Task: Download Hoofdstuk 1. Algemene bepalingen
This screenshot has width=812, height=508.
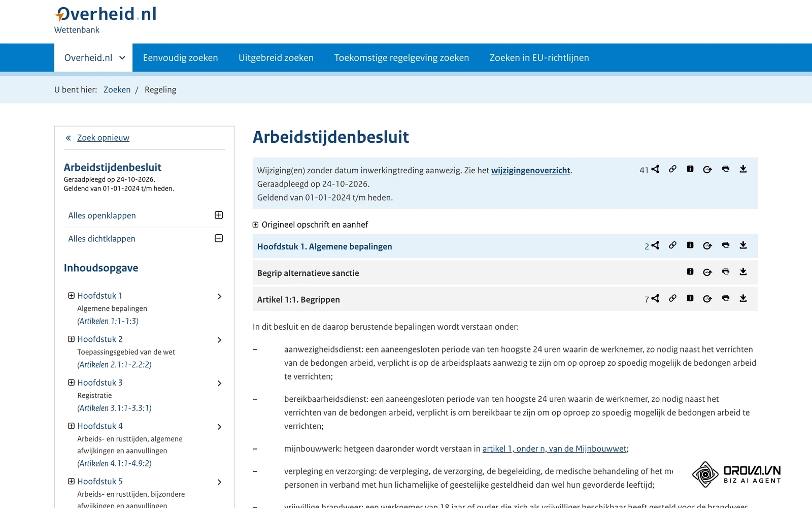Action: tap(743, 245)
